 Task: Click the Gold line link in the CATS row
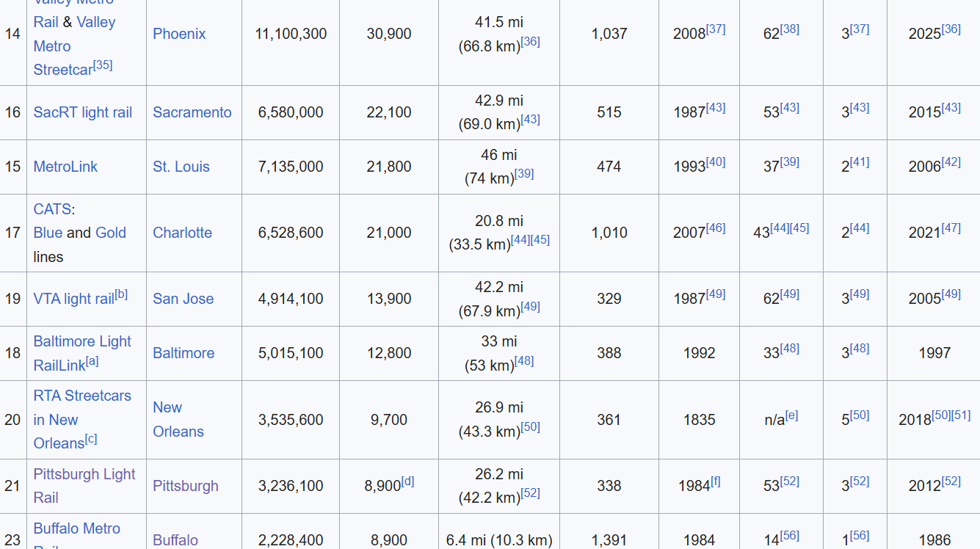111,233
